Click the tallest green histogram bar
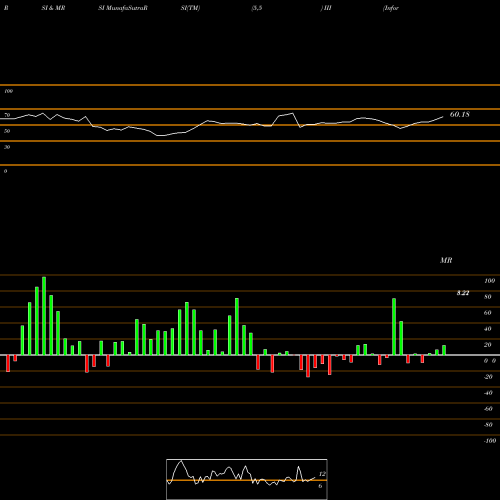The width and height of the screenshot is (500, 500). (44, 316)
